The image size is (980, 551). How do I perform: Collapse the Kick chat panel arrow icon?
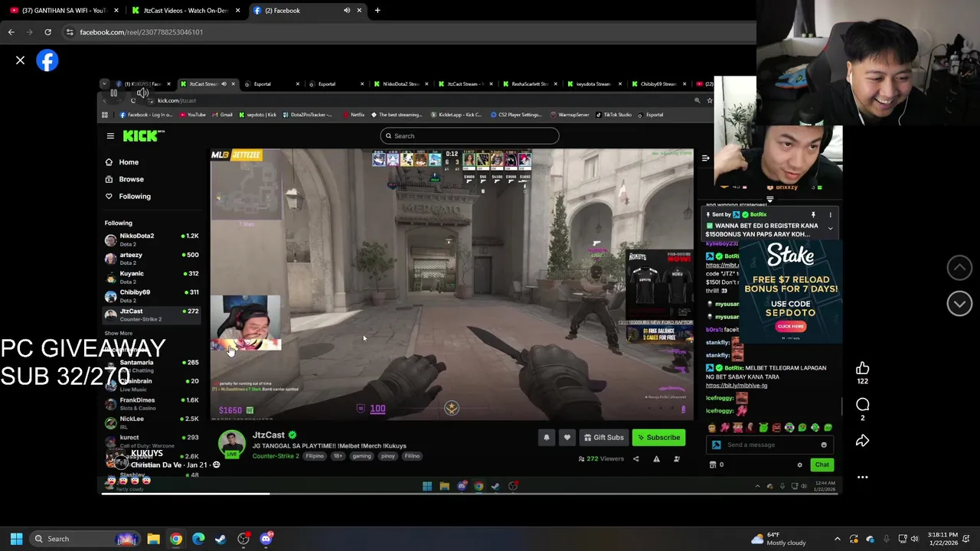click(x=705, y=158)
